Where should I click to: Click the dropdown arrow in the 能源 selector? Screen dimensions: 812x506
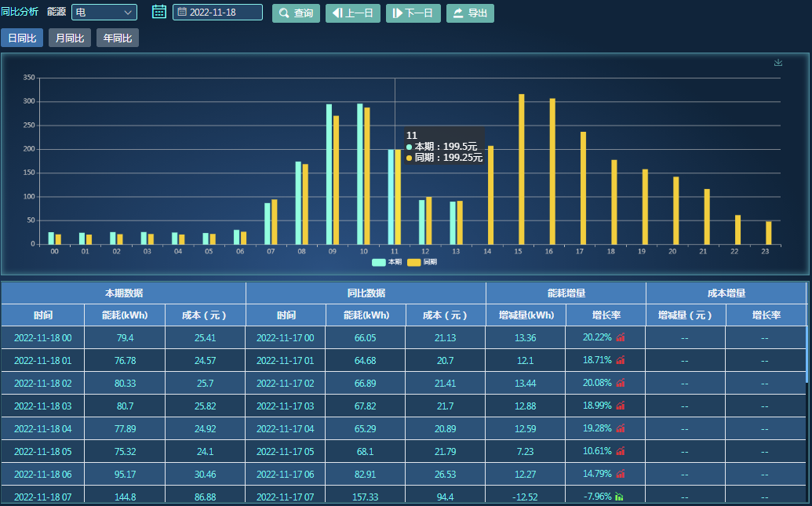129,13
